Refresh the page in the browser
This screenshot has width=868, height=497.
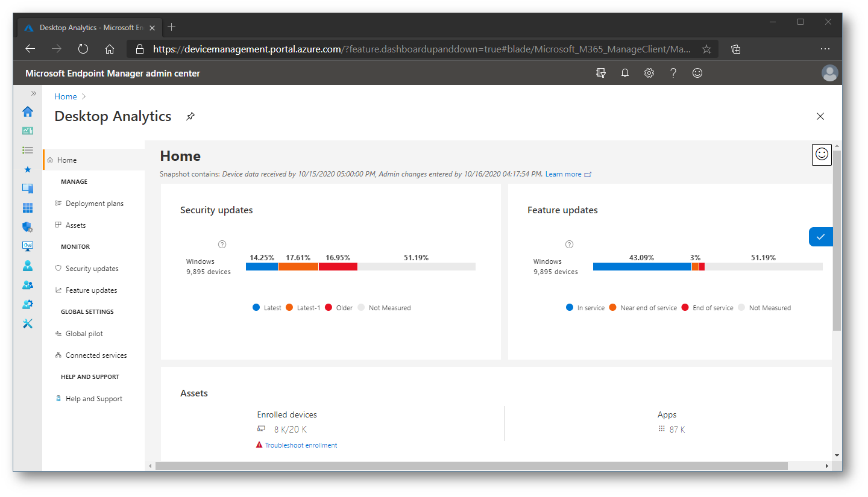pos(83,49)
